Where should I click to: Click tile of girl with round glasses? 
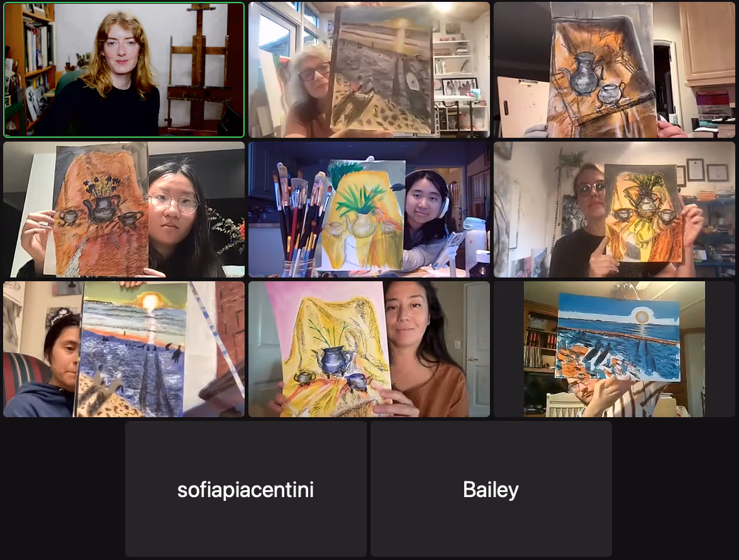point(124,210)
